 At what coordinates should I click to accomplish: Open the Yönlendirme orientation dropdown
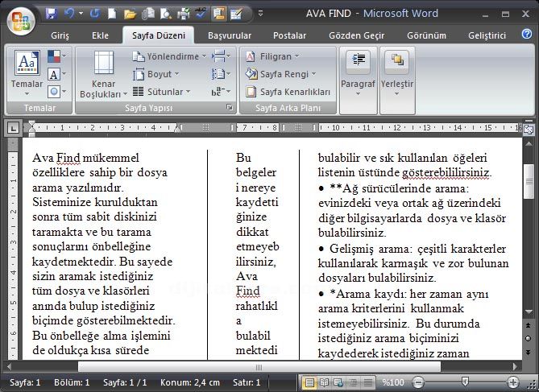pos(169,56)
